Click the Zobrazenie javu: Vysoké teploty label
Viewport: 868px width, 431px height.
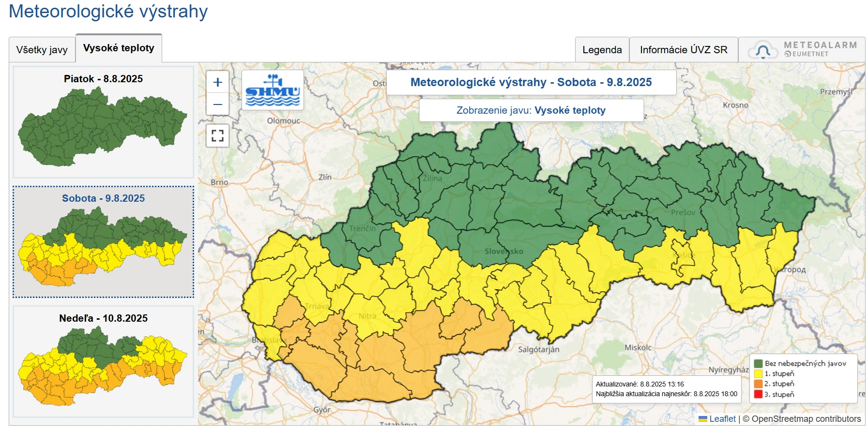[531, 110]
